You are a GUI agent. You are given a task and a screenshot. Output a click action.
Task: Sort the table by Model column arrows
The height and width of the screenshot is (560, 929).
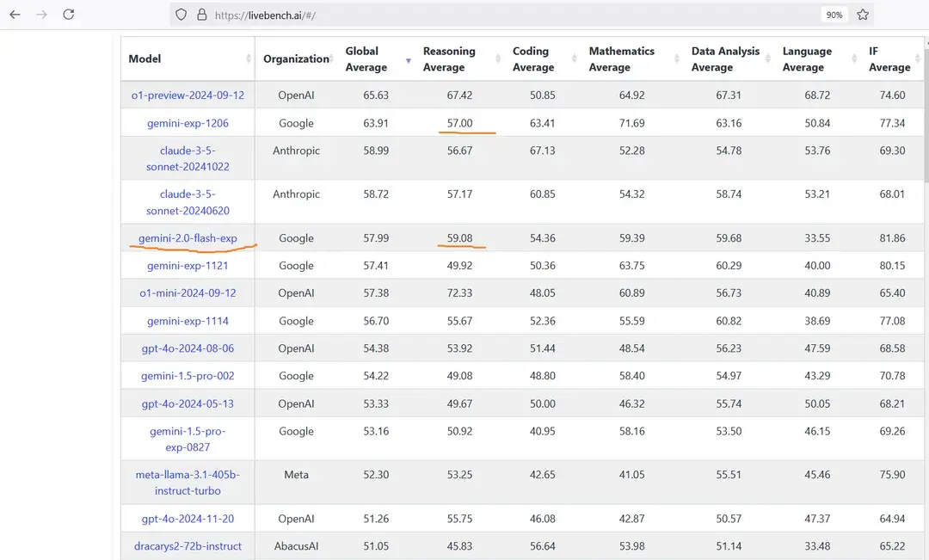249,58
